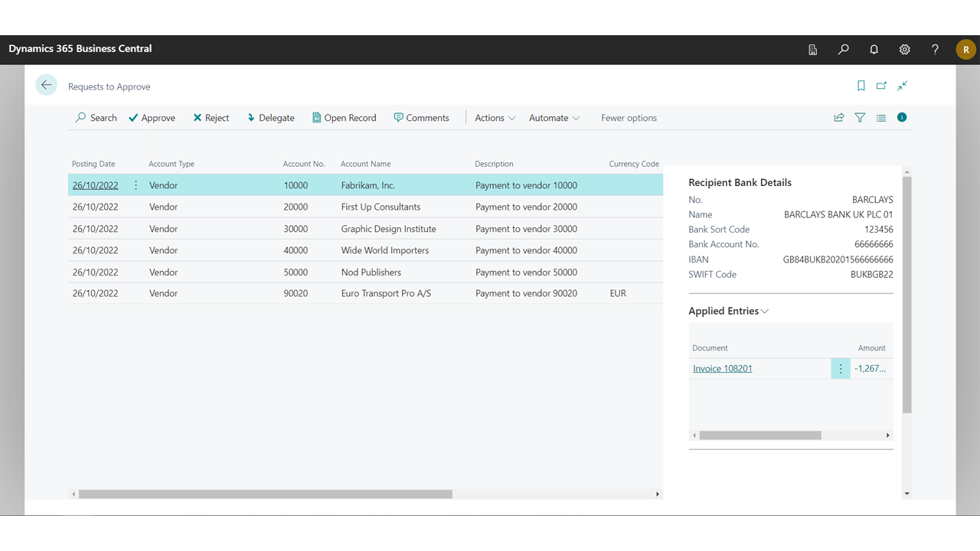Click Fewer options
Screen dimensions: 980x551
coord(629,118)
